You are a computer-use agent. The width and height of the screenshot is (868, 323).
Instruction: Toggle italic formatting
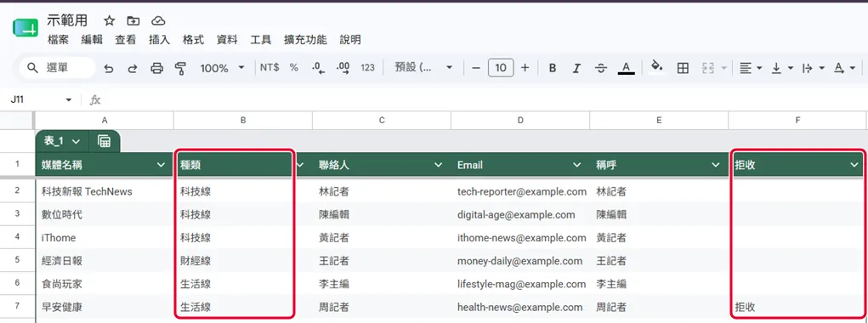pos(576,68)
